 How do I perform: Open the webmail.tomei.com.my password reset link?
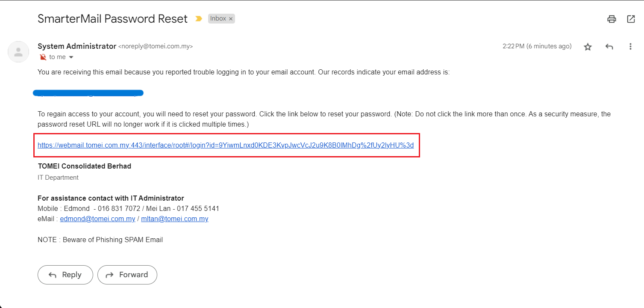pos(226,145)
